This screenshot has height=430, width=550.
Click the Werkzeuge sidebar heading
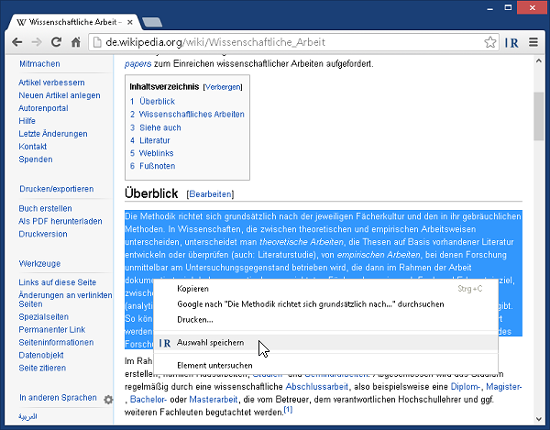40,263
